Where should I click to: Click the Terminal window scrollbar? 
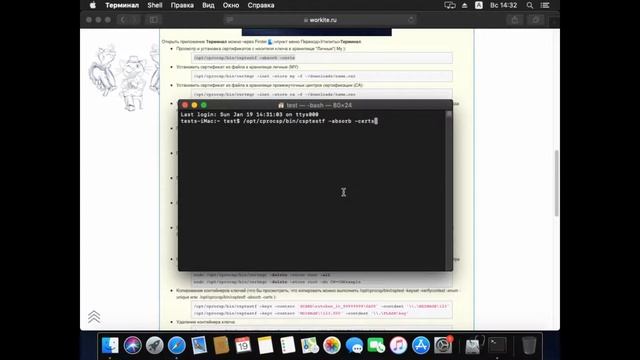(x=449, y=190)
